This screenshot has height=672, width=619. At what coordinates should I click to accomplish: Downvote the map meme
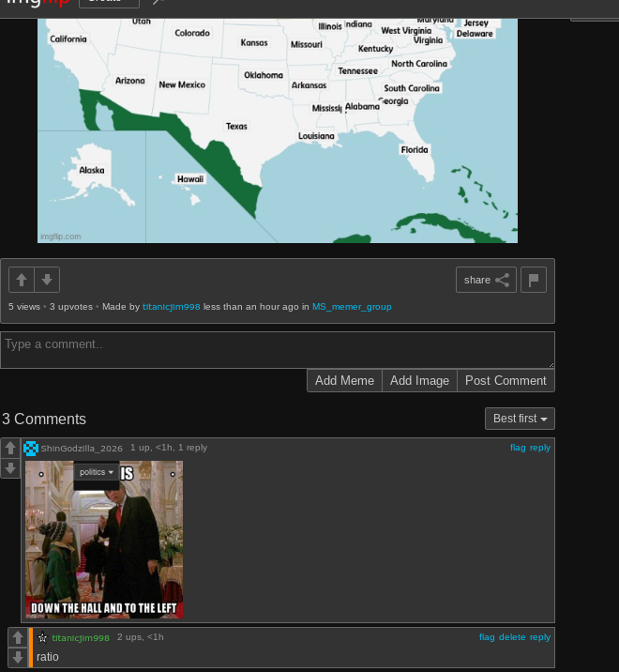pos(47,280)
